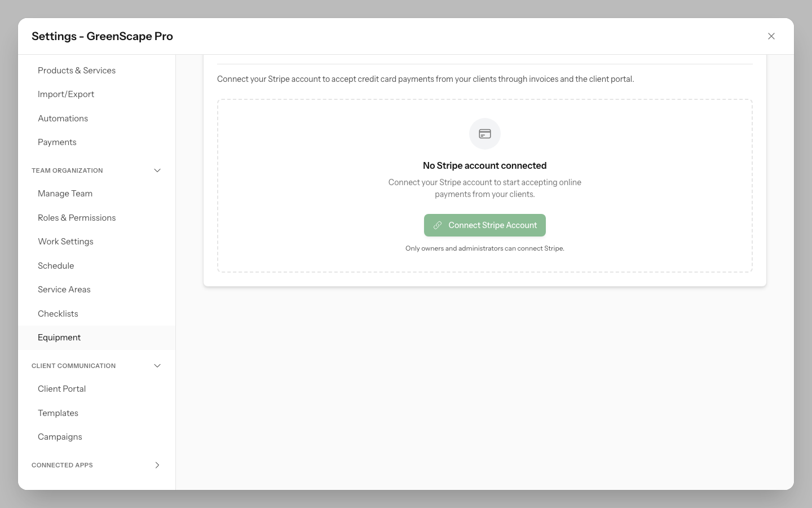
Task: Open the Import/Export settings
Action: pos(66,94)
